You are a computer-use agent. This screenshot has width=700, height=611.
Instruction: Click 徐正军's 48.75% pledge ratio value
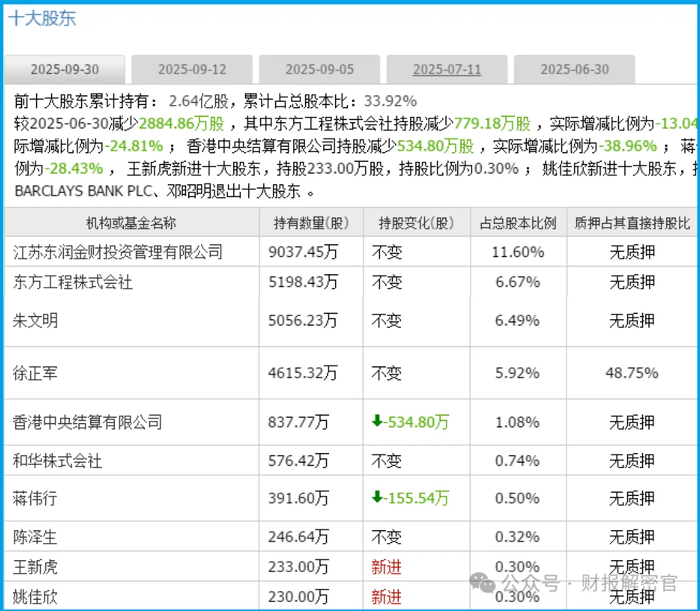631,373
